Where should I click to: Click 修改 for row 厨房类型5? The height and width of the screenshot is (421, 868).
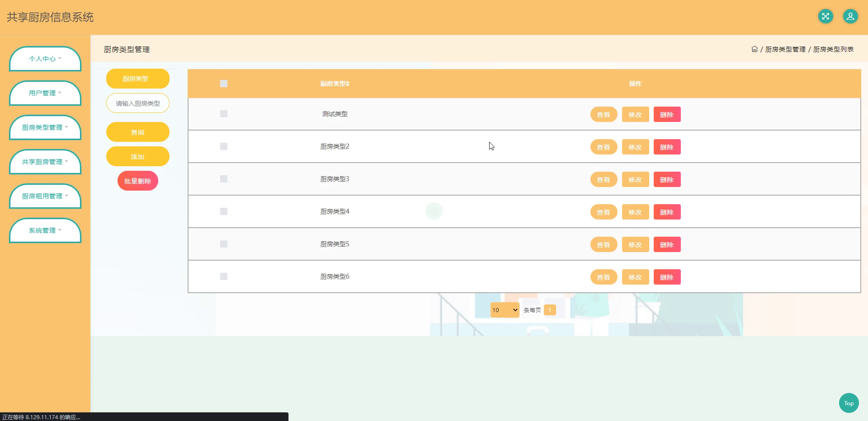click(635, 244)
